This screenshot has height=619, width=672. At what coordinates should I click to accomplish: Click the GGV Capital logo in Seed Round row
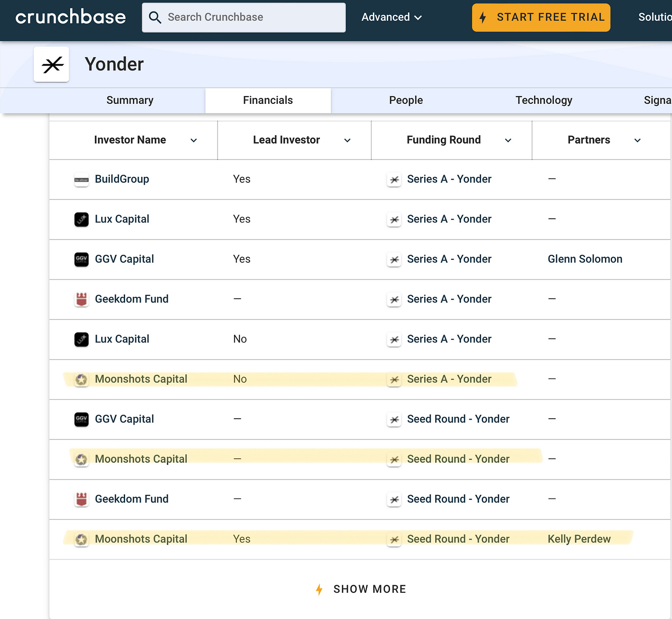point(82,419)
